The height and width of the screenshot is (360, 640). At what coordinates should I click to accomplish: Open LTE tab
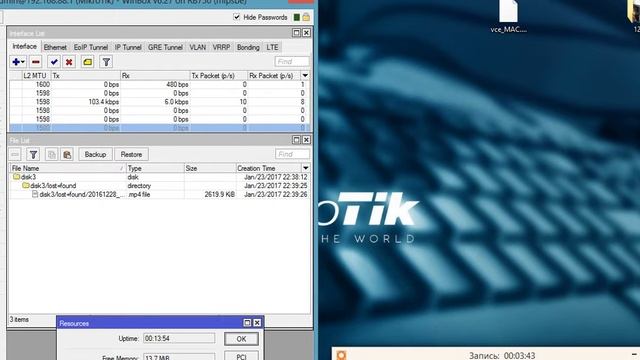(x=272, y=47)
